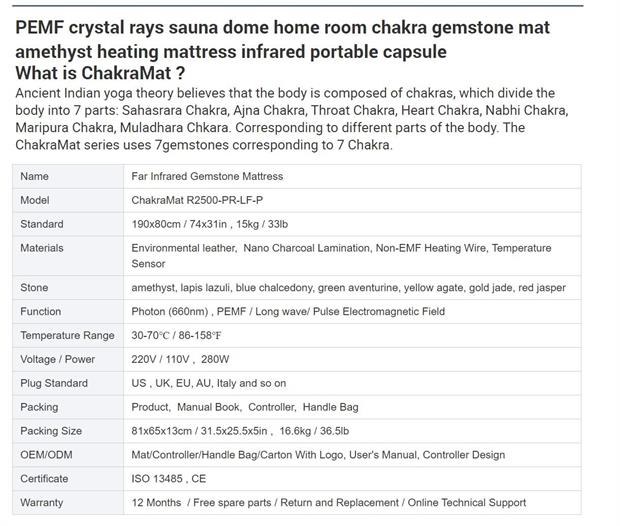620x526 pixels.
Task: Select the Plug Standard value text
Action: click(x=209, y=383)
